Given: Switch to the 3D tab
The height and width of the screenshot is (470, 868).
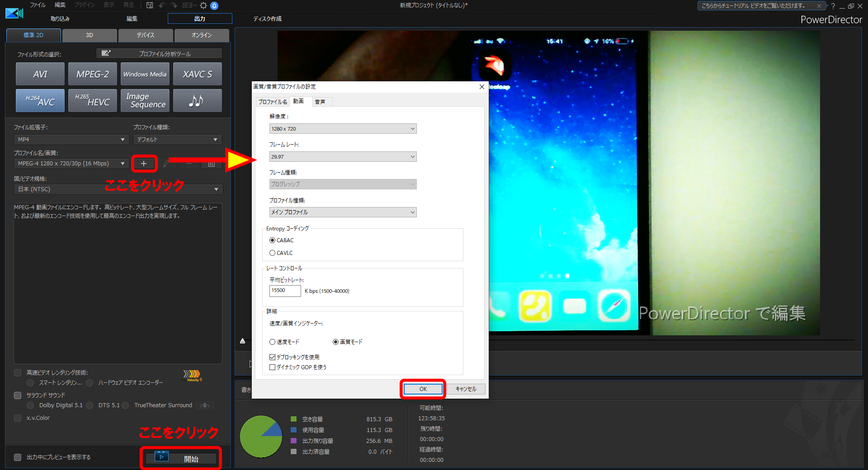Looking at the screenshot, I should [x=89, y=35].
